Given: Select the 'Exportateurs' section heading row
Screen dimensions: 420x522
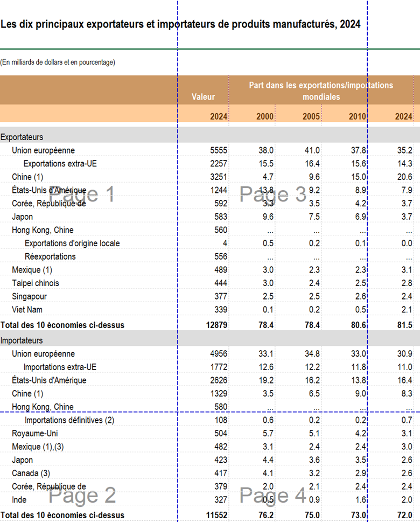Looking at the screenshot, I should 22,137.
